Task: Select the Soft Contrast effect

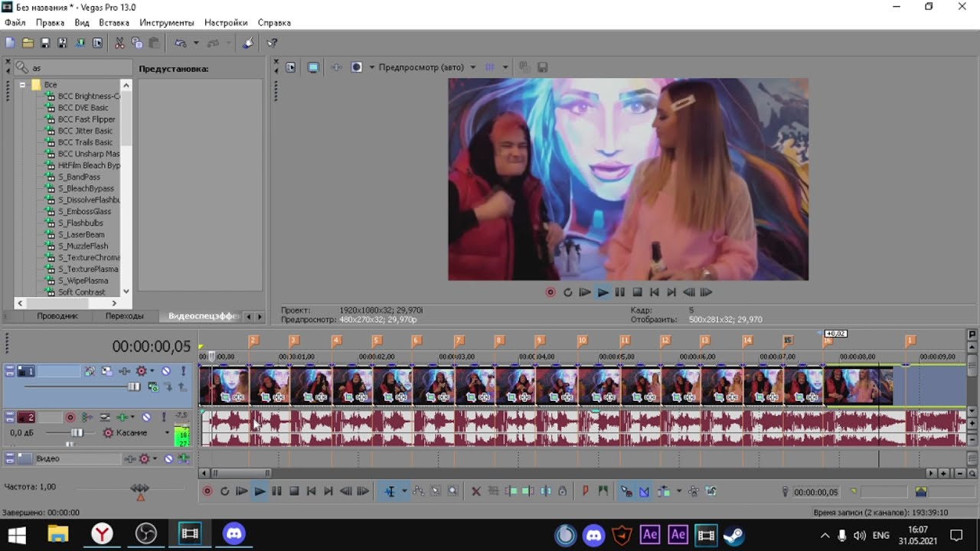Action: (x=80, y=292)
